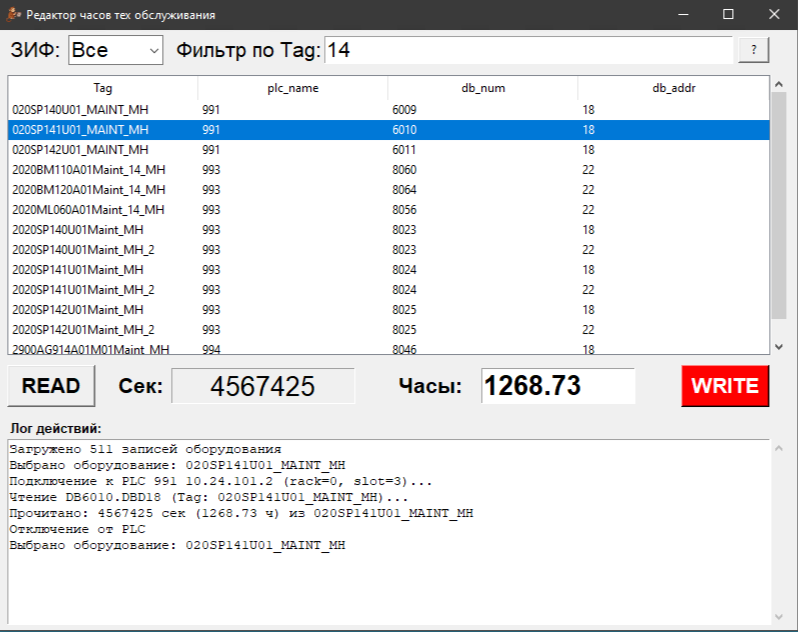798x632 pixels.
Task: Click the application icon in title bar
Action: coord(14,15)
